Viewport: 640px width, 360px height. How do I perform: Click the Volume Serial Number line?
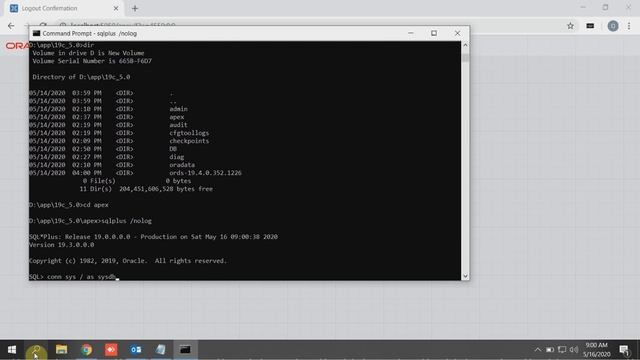point(92,61)
